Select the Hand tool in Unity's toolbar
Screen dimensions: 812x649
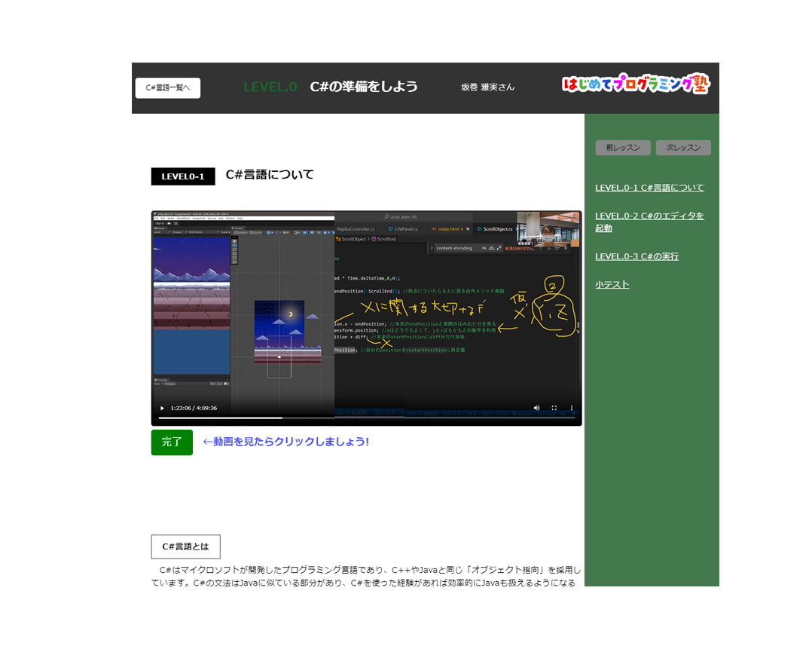[234, 241]
